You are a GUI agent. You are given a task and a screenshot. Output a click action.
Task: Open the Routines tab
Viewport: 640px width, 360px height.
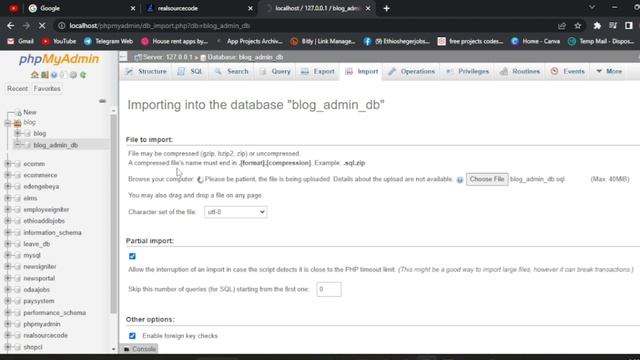coord(520,71)
